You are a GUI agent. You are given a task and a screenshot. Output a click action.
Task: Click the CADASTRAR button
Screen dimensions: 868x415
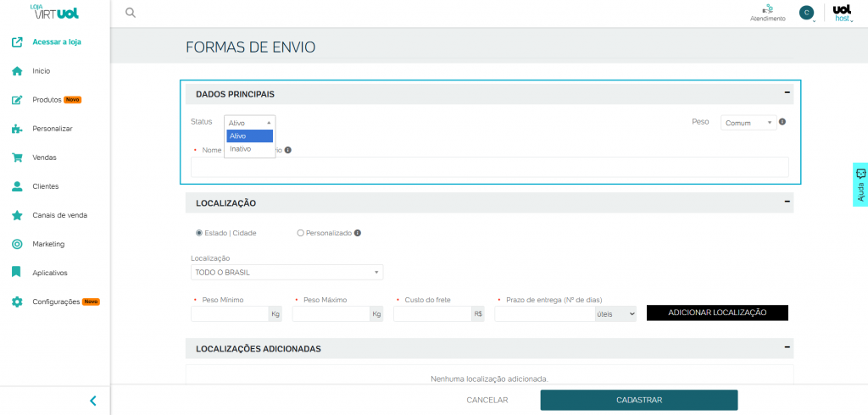[638, 400]
